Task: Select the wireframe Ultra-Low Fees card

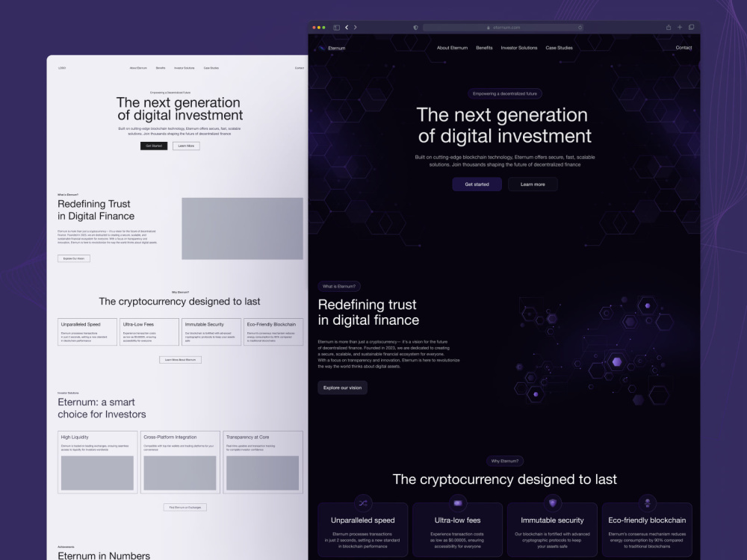Action: pos(149,332)
